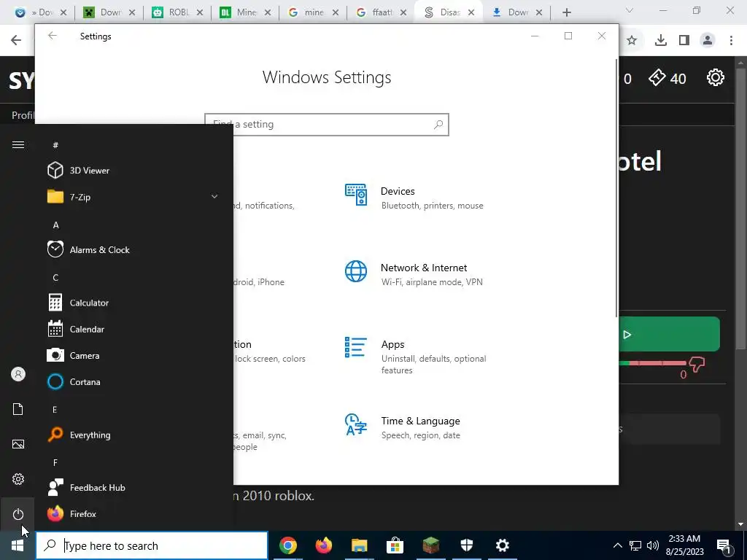Open Minecraft icon on the taskbar
The image size is (747, 560).
pyautogui.click(x=430, y=545)
